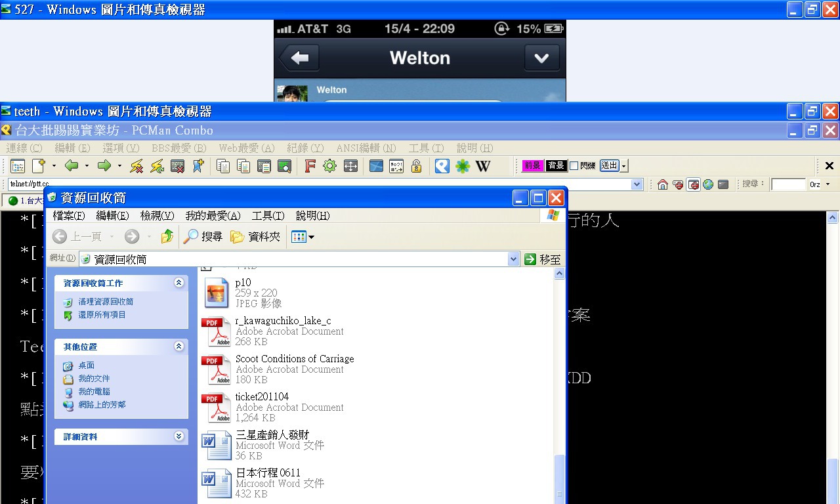
Task: Toggle the 閃爍 blink checkbox
Action: click(574, 165)
